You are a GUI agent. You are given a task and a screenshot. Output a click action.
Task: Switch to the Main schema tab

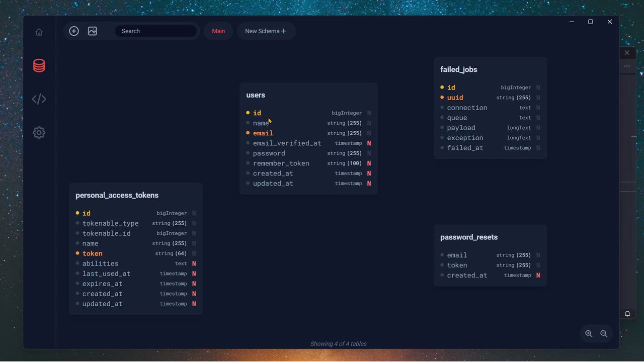pyautogui.click(x=218, y=31)
